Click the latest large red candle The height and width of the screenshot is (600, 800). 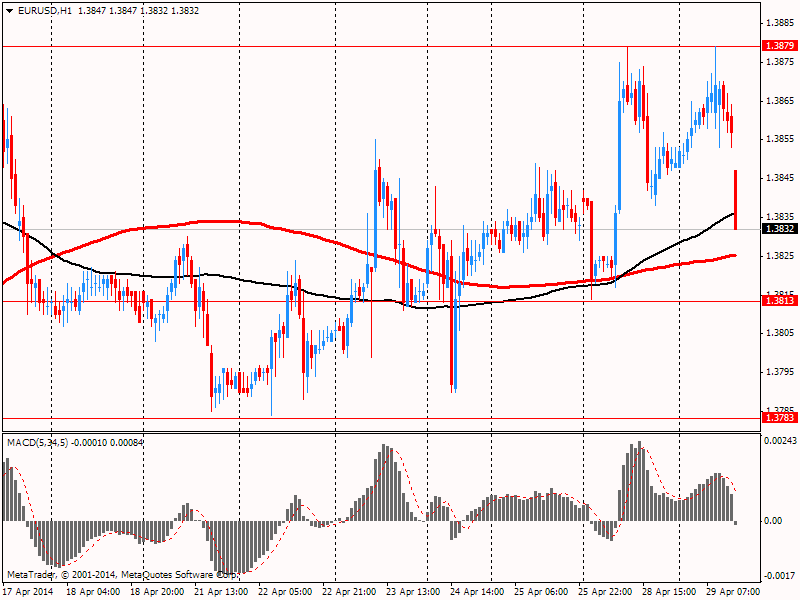(x=735, y=200)
